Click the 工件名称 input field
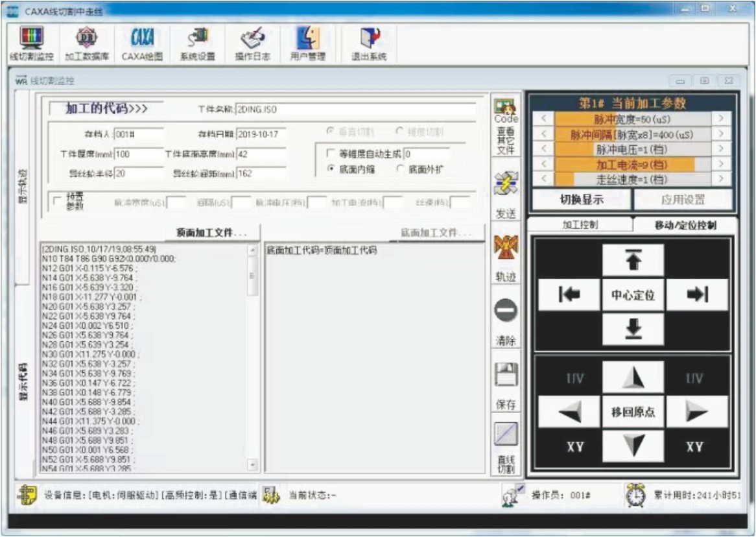This screenshot has height=537, width=756. click(x=355, y=110)
